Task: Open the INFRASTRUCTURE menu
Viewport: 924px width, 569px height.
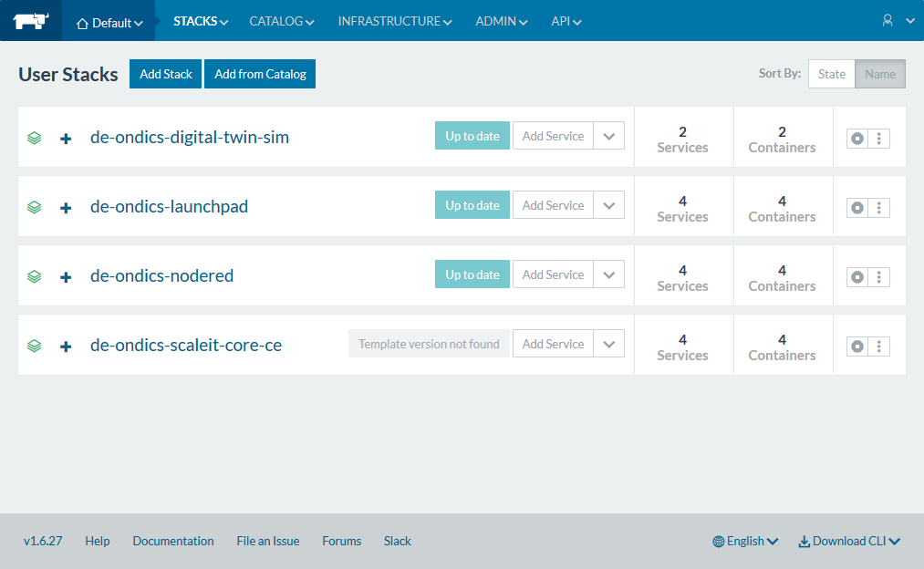Action: click(x=395, y=21)
